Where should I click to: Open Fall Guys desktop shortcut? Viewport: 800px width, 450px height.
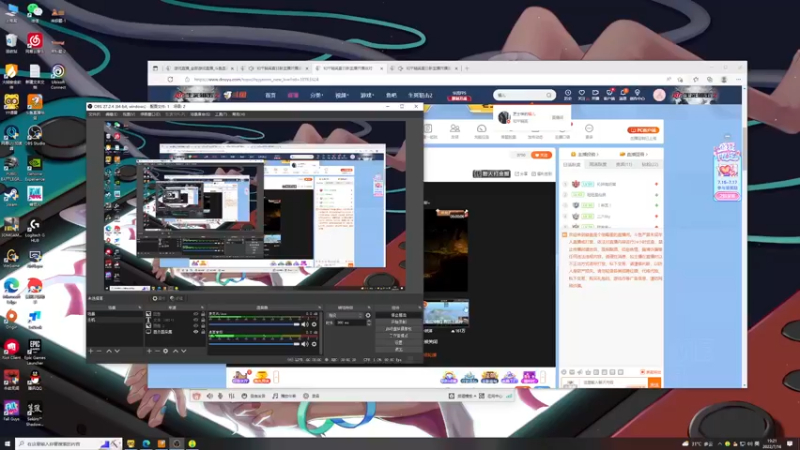[11, 410]
